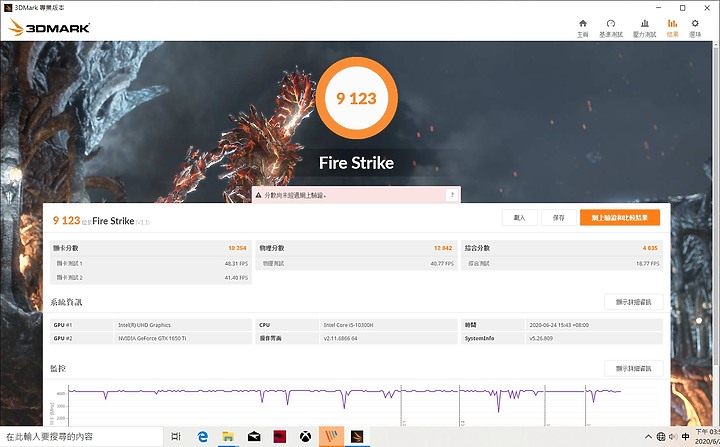Open the Benchmarks (基準測試) tab
Viewport: 720px width, 447px height.
tap(611, 28)
